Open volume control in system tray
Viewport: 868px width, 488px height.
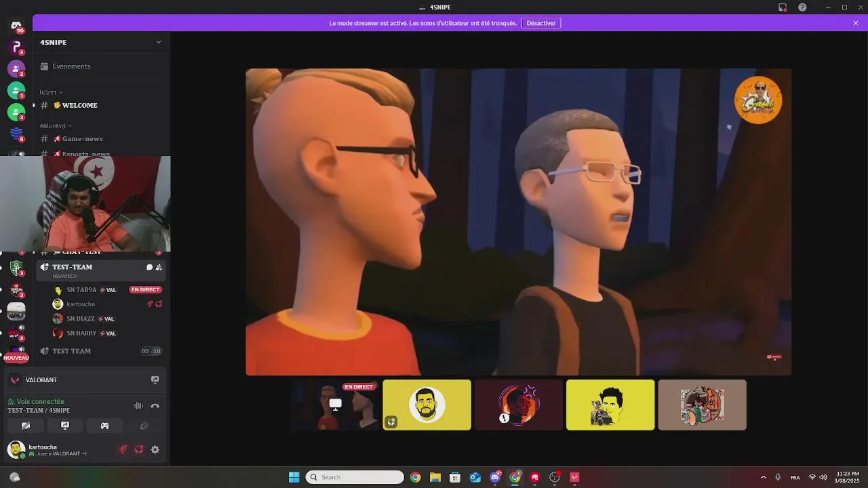(x=823, y=477)
